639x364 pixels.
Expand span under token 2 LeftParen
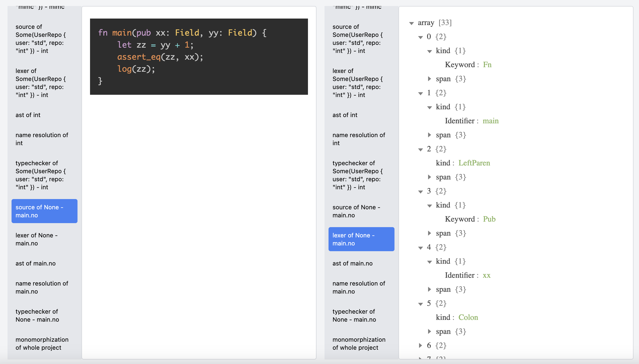[x=429, y=177]
